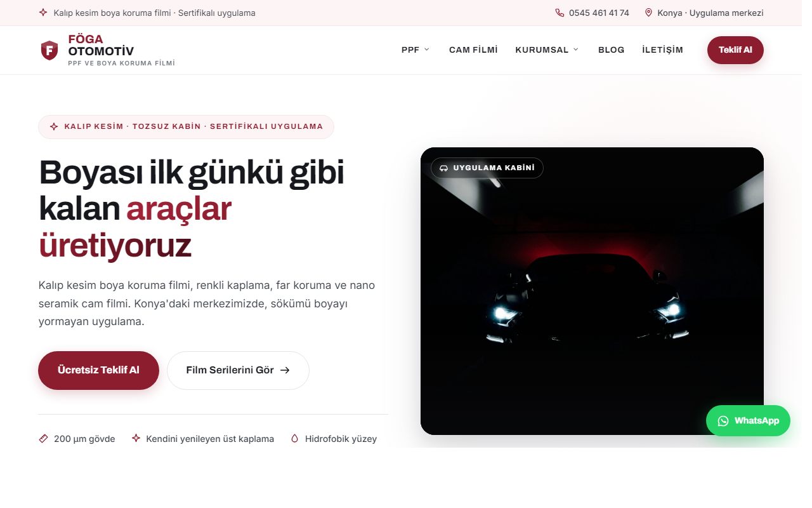Click the droplet icon beside 'Hidrofobik yüzey'
812x508 pixels.
(x=294, y=439)
